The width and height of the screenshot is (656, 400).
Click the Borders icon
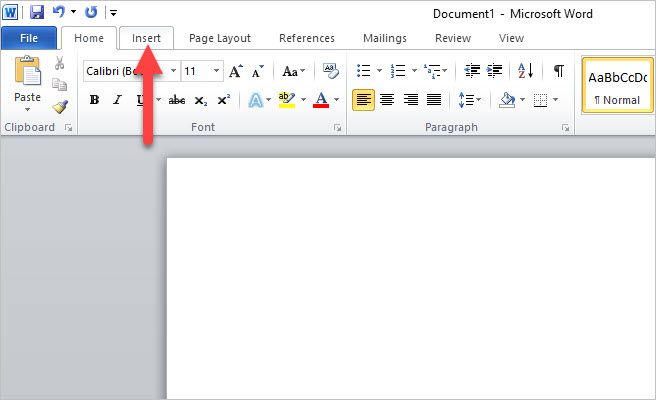(x=541, y=100)
